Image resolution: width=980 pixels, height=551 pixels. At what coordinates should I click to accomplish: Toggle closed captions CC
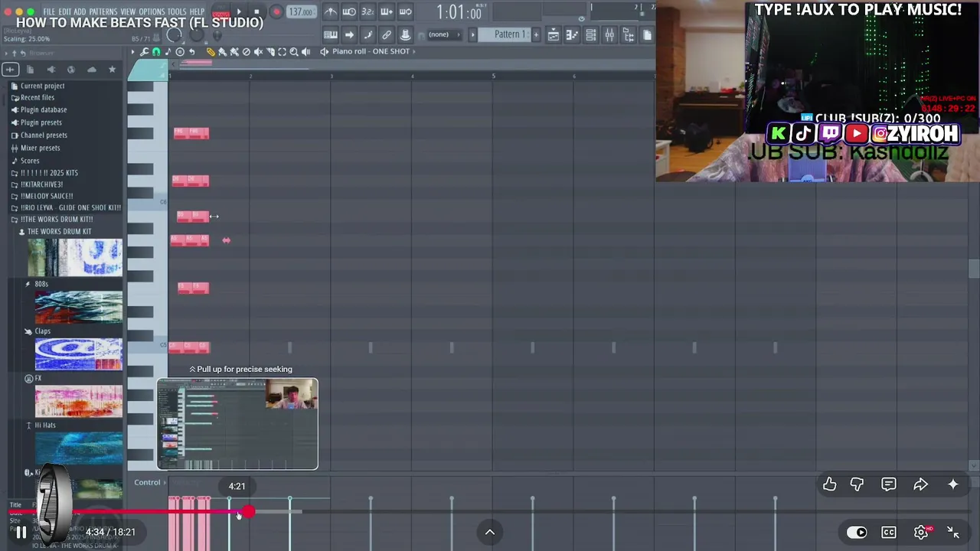point(888,533)
